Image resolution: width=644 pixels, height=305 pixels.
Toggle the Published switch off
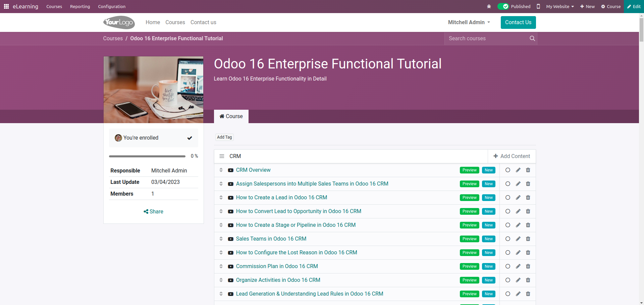[x=503, y=6]
